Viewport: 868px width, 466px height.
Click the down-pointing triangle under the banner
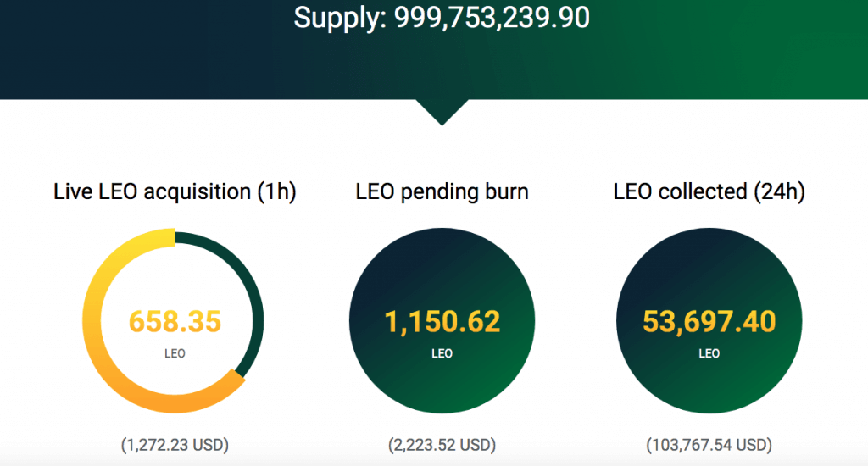pyautogui.click(x=442, y=113)
